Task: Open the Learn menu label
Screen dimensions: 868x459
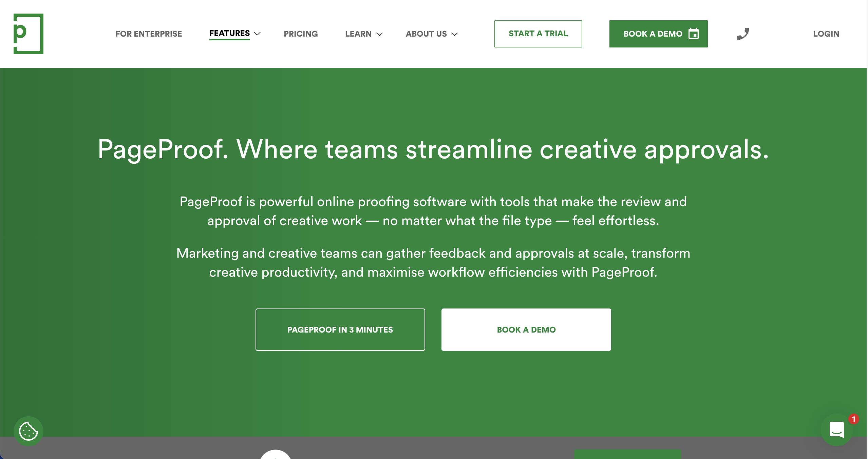Action: click(x=358, y=34)
